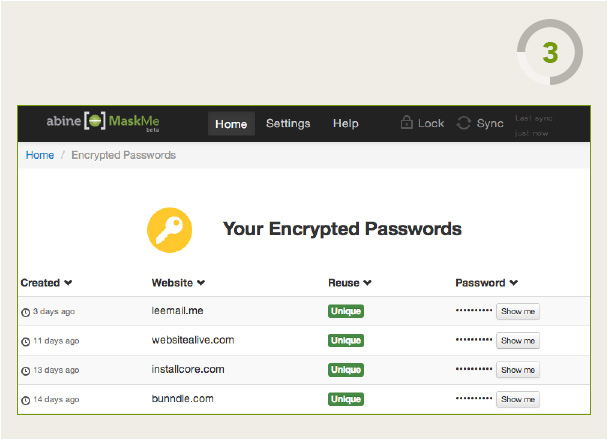Click the clock icon for 11 days ago
608x440 pixels.
pos(26,342)
